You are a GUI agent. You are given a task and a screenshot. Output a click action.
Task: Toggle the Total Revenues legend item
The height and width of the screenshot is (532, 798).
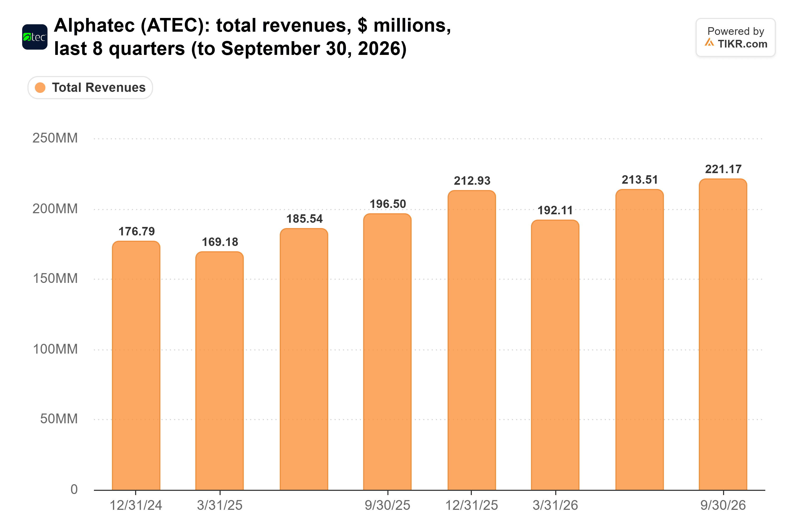click(x=90, y=88)
